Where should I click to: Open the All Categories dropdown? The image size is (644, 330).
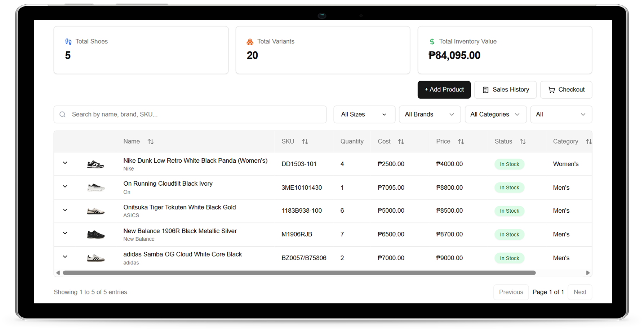(x=496, y=114)
